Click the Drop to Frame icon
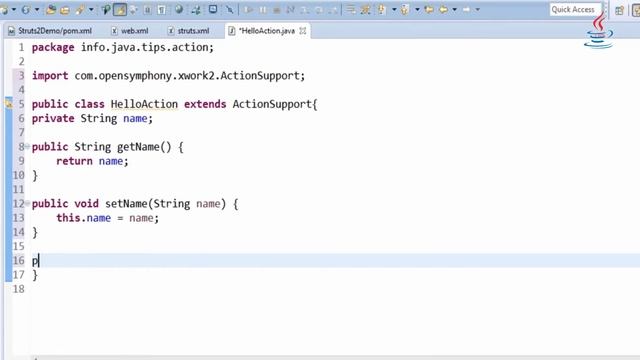 (x=351, y=9)
